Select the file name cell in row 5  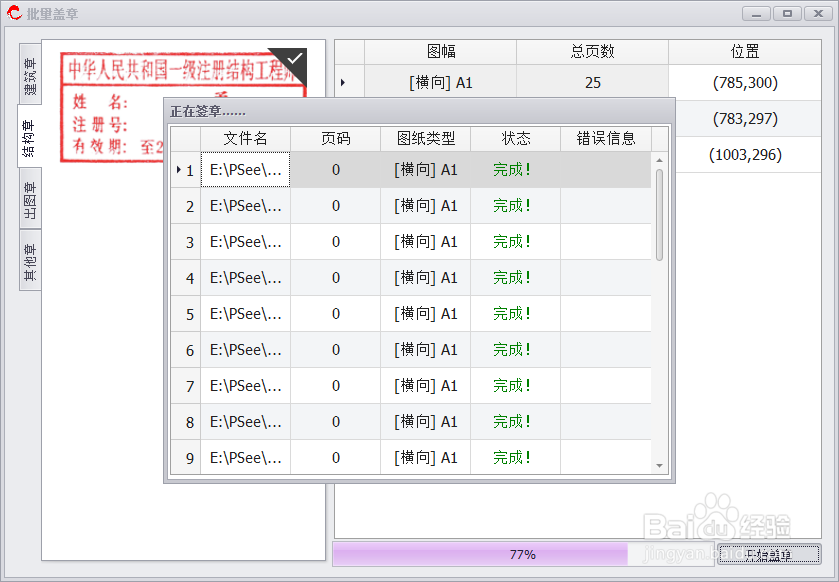pyautogui.click(x=246, y=314)
